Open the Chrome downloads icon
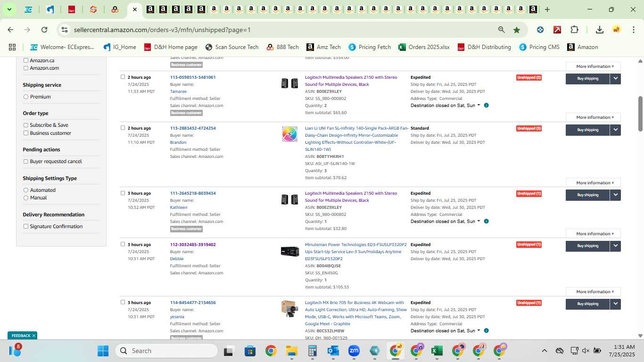This screenshot has width=644, height=362. [599, 30]
